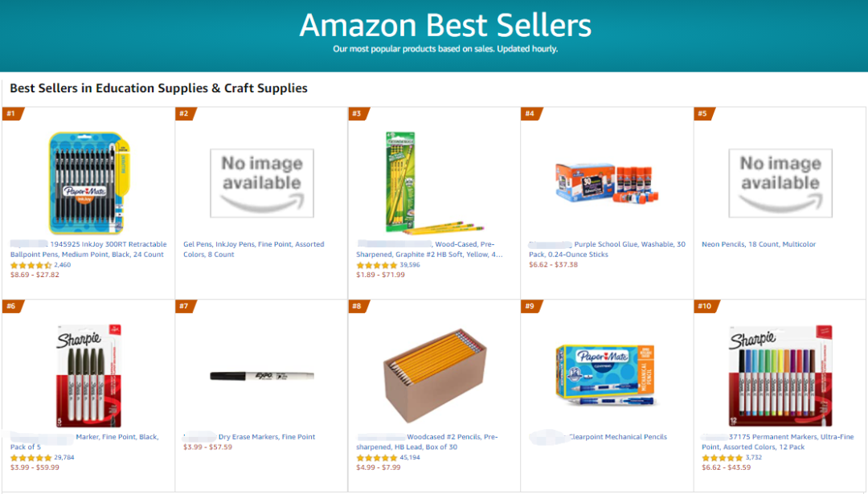Click the Clearpoint Mechanical Pencils link
Screen dimensions: 868x494
coord(617,437)
